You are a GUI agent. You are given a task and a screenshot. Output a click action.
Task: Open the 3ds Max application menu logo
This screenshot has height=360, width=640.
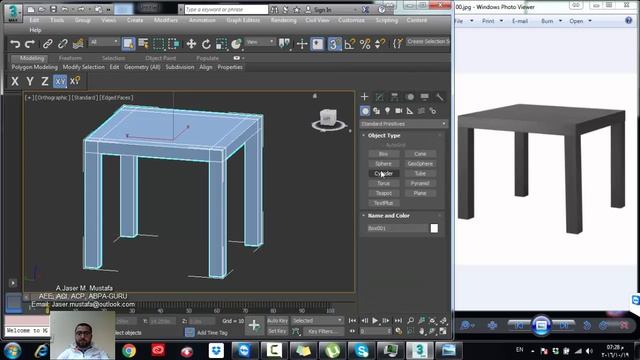[13, 12]
